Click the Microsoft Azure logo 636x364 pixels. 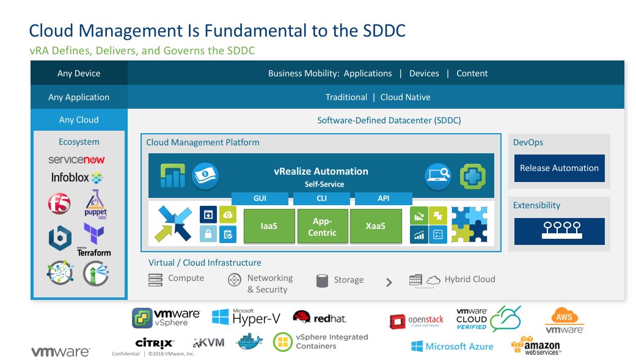pyautogui.click(x=452, y=346)
